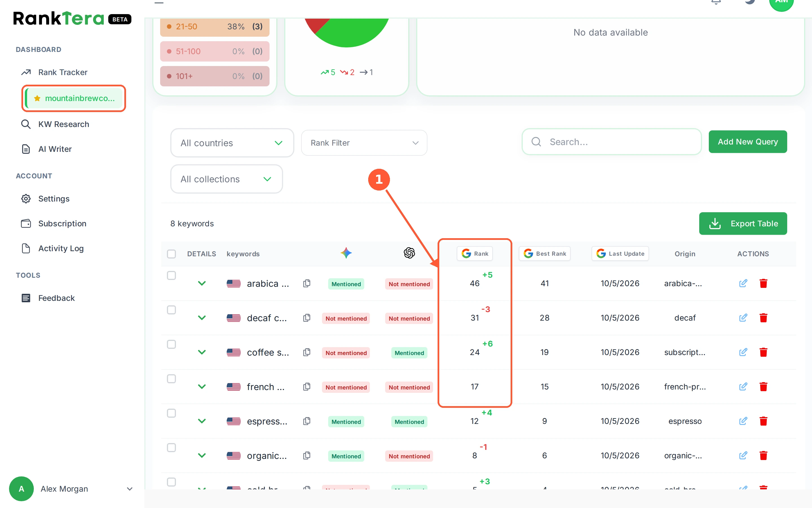The image size is (812, 508).
Task: Click the ChatGPT column header icon
Action: [409, 253]
